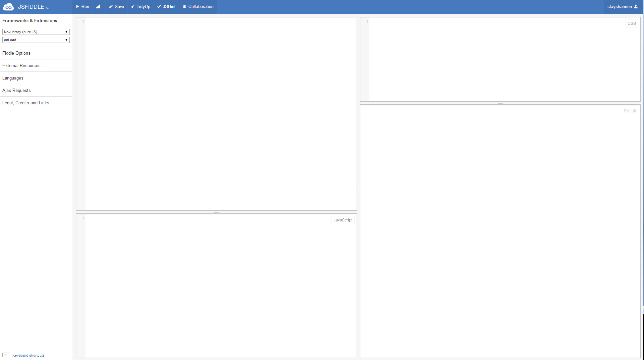Click the Frameworks & Extensions heading

(30, 20)
